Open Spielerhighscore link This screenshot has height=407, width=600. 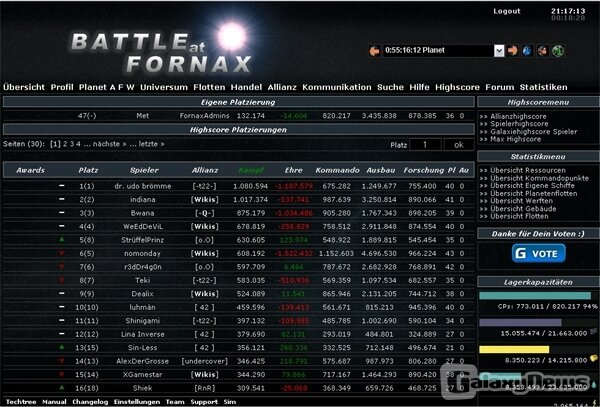(x=519, y=124)
